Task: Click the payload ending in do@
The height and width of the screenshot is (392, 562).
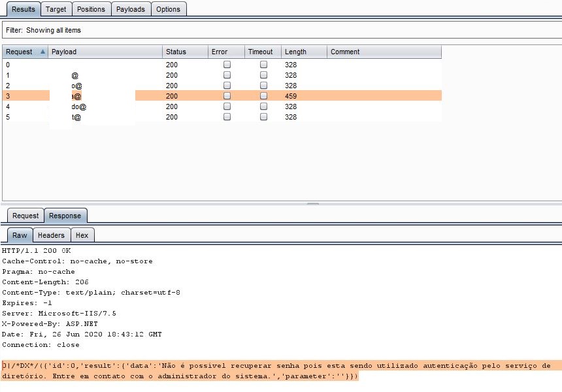Action: 79,106
